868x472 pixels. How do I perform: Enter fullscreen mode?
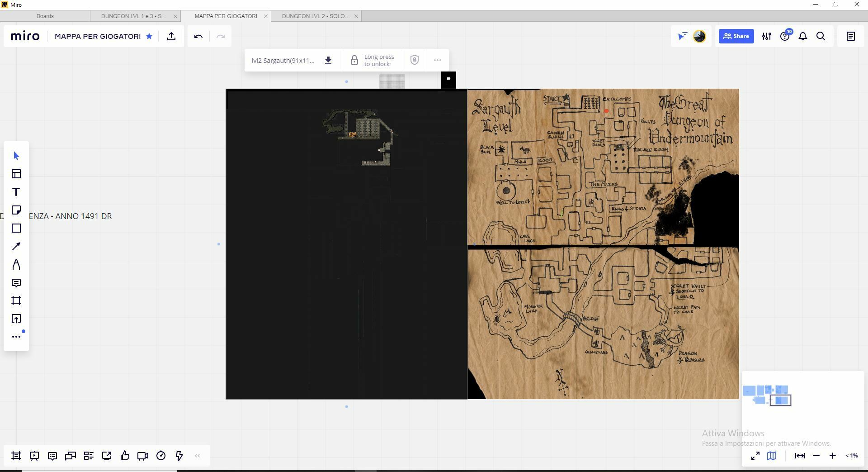pyautogui.click(x=755, y=456)
